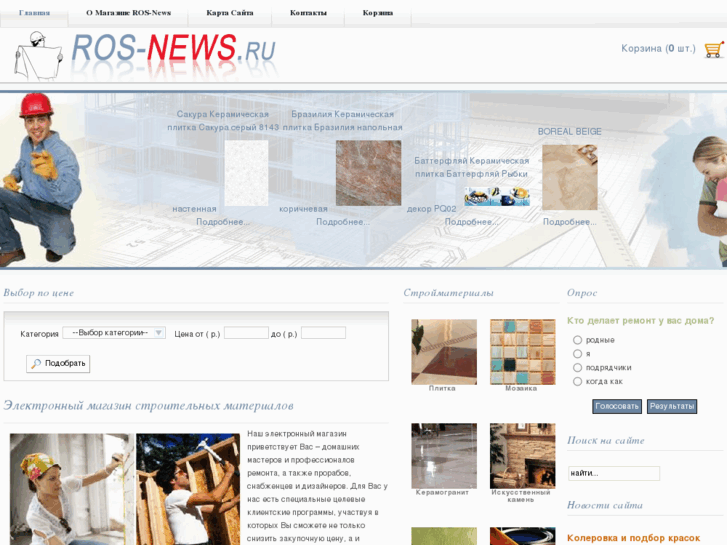This screenshot has height=545, width=727.
Task: Open the shopping cart icon
Action: click(x=714, y=49)
